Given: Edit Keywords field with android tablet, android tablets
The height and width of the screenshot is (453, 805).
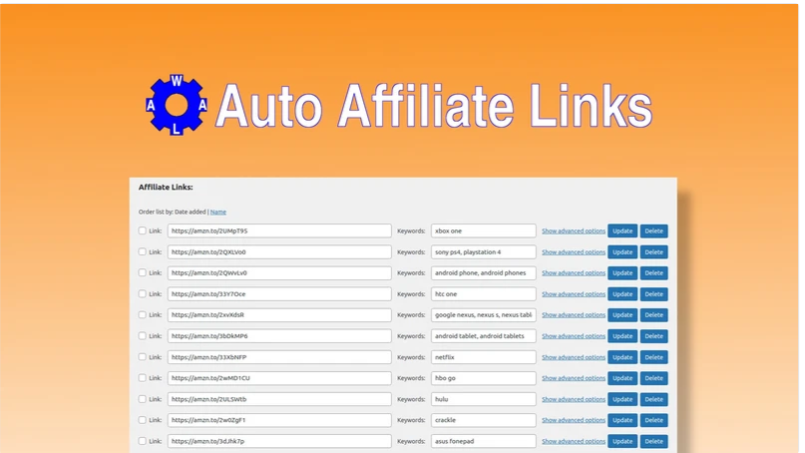Looking at the screenshot, I should tap(484, 336).
